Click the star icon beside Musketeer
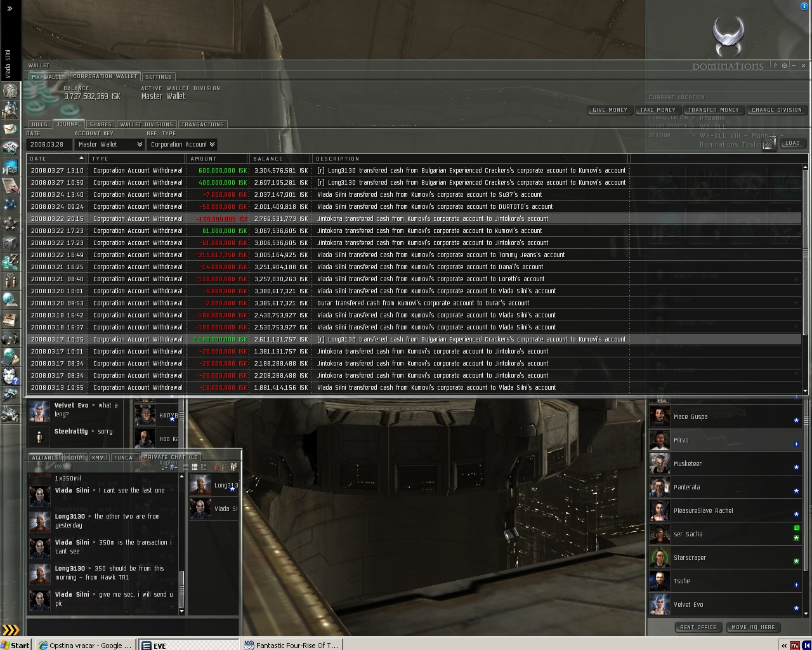 click(x=796, y=467)
